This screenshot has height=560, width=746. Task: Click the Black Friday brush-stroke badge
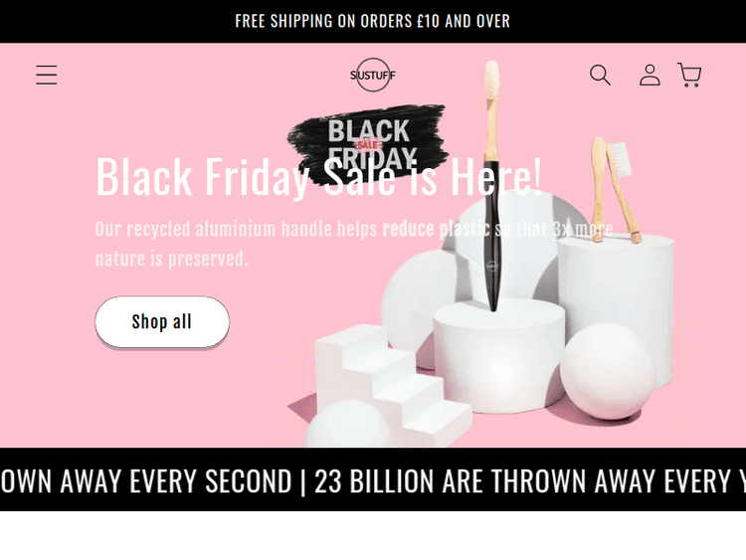click(368, 144)
